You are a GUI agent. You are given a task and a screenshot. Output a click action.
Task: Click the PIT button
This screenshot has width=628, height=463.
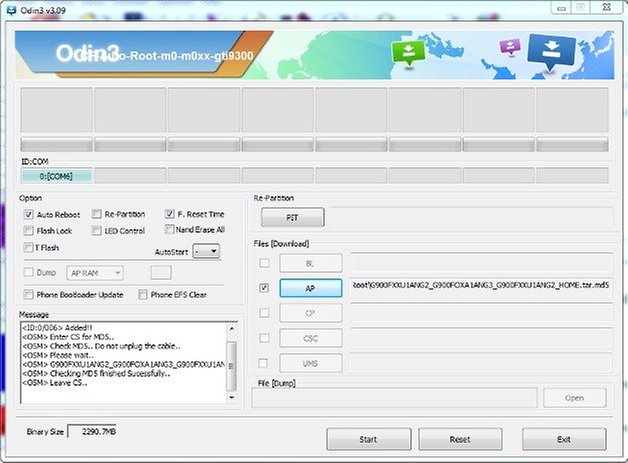point(292,217)
